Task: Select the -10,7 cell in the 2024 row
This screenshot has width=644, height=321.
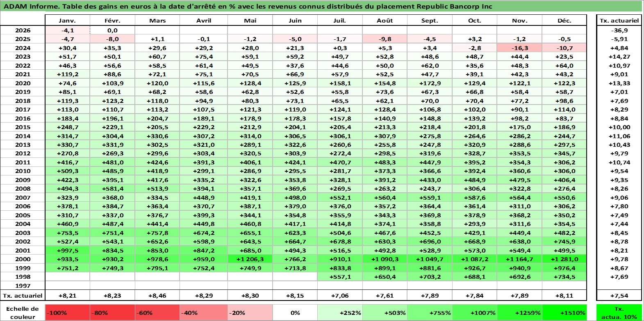Action: 564,48
